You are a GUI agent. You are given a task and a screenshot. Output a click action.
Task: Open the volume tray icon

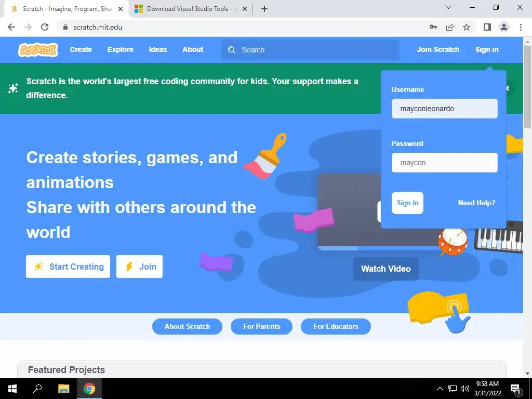465,389
